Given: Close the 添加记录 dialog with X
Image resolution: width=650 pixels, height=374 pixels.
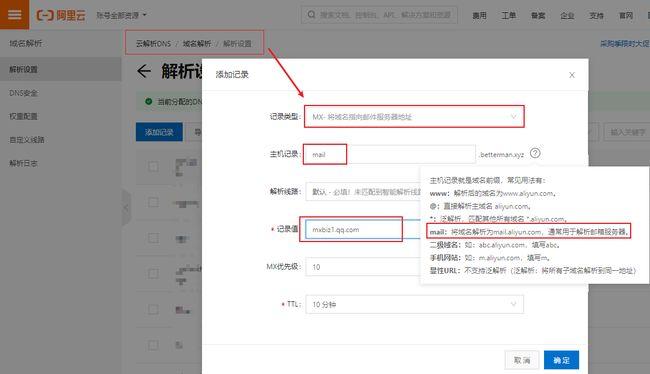Looking at the screenshot, I should [x=572, y=75].
